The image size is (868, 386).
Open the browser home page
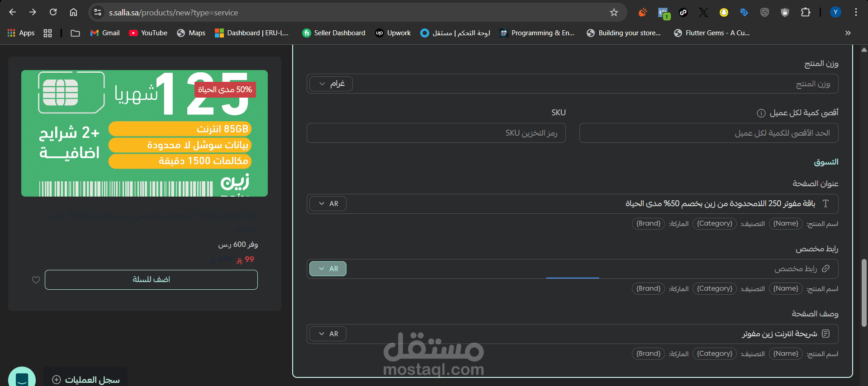(73, 12)
